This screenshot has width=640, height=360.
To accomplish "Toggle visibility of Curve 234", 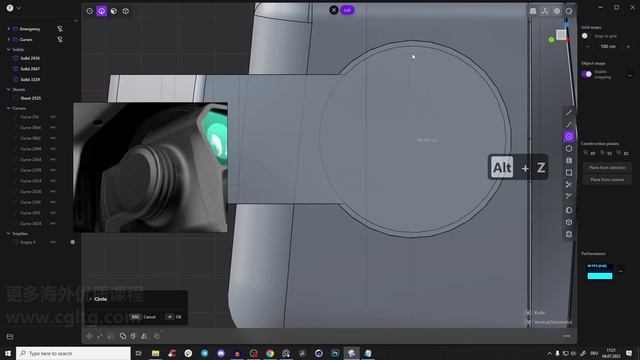I will (53, 117).
